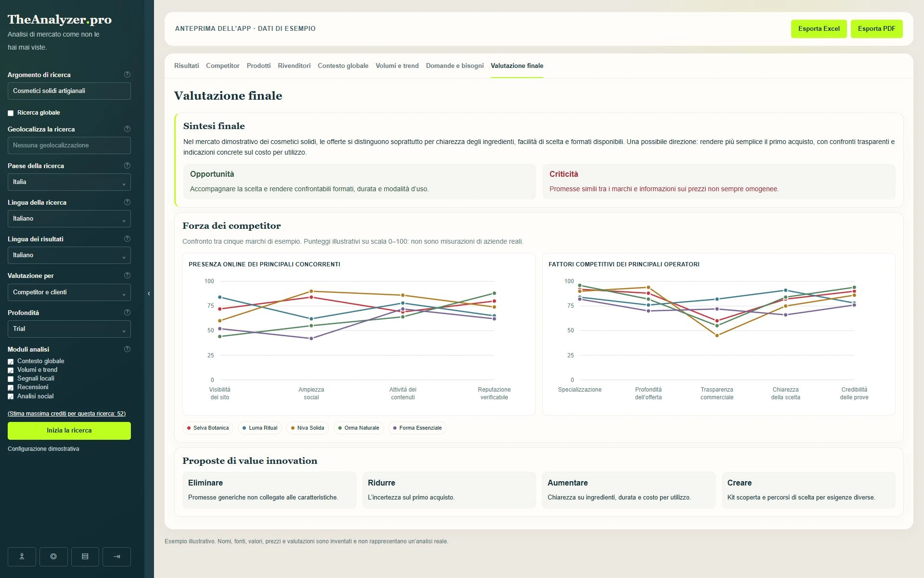Uncheck the Contesto globale module

11,362
